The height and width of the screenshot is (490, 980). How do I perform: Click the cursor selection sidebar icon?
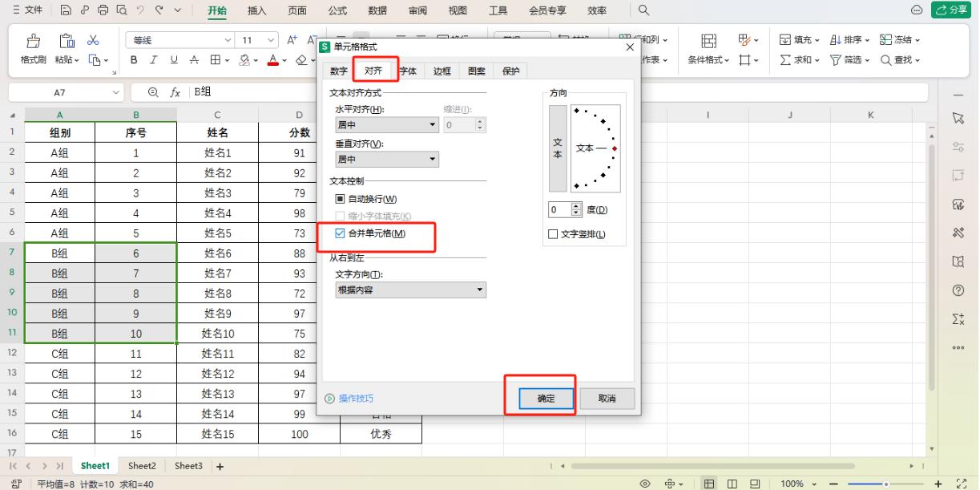click(957, 118)
